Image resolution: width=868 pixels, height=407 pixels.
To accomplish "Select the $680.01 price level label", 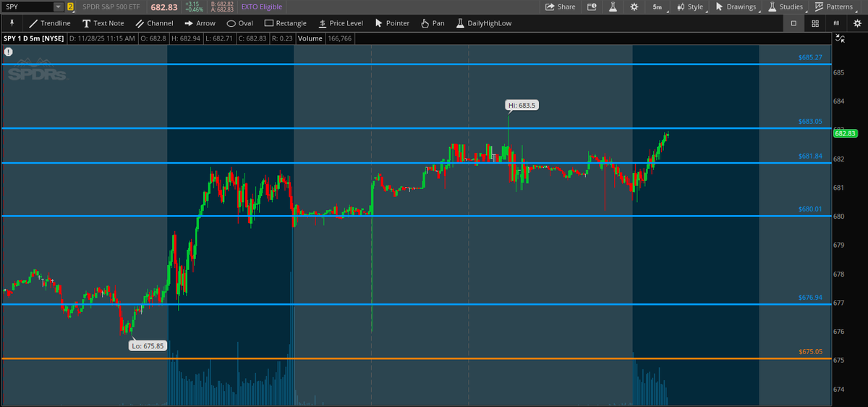I will tap(810, 209).
